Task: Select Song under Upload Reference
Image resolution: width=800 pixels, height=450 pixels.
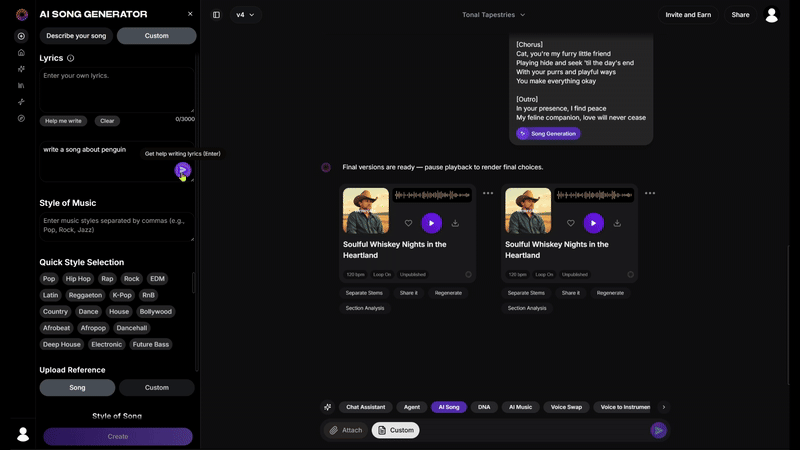Action: tap(77, 387)
